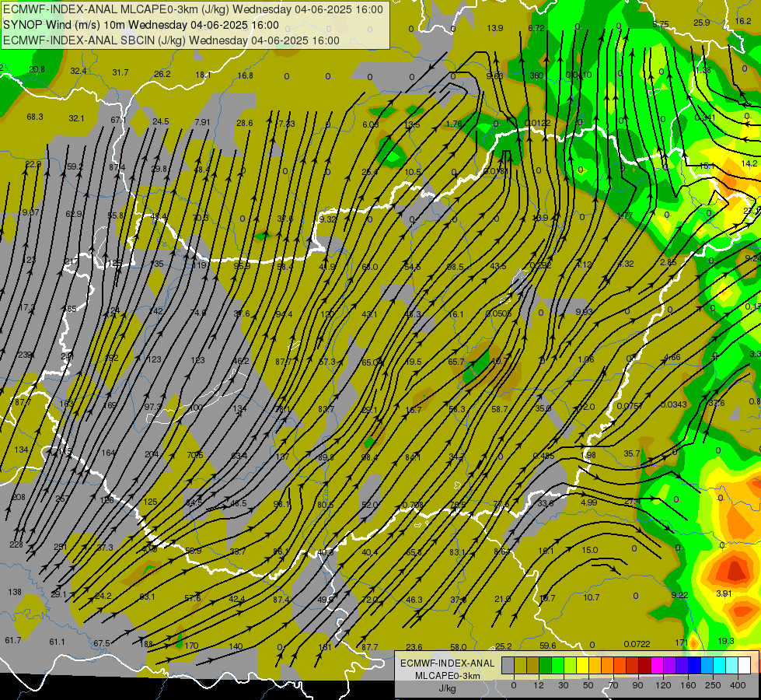Viewport: 761px width, 700px height.
Task: Select the value 94.4
Action: (x=284, y=314)
